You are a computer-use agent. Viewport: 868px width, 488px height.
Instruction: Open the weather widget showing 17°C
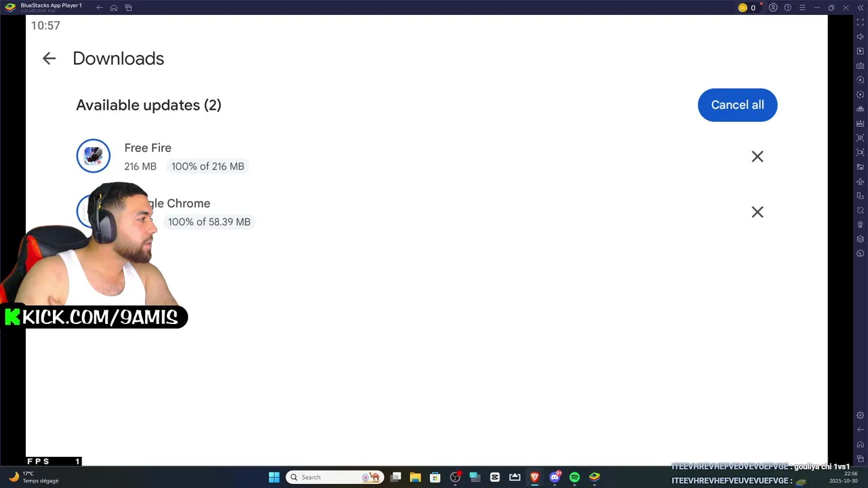33,477
